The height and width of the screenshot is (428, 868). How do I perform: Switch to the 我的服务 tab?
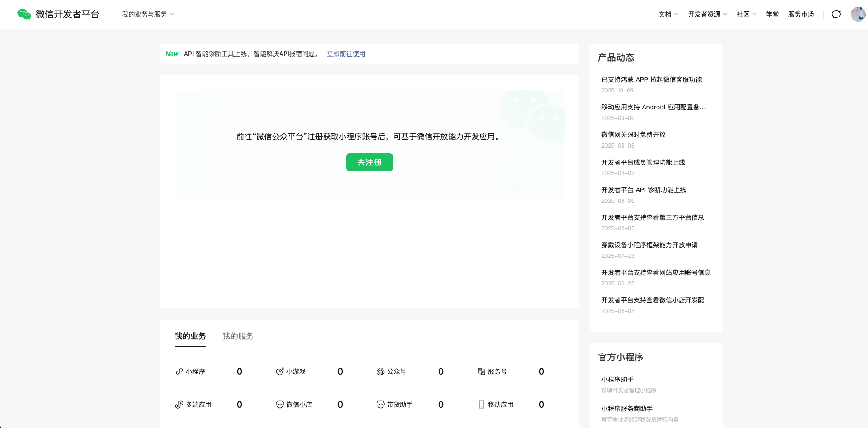click(238, 336)
